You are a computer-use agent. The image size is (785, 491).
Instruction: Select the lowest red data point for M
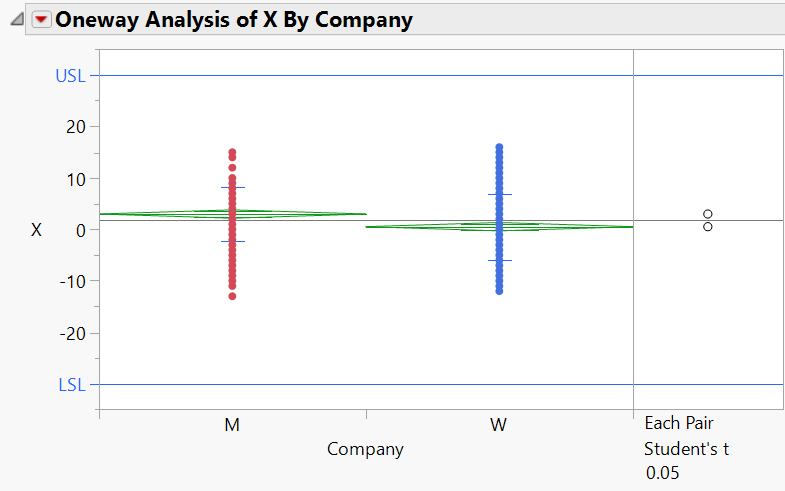click(232, 296)
